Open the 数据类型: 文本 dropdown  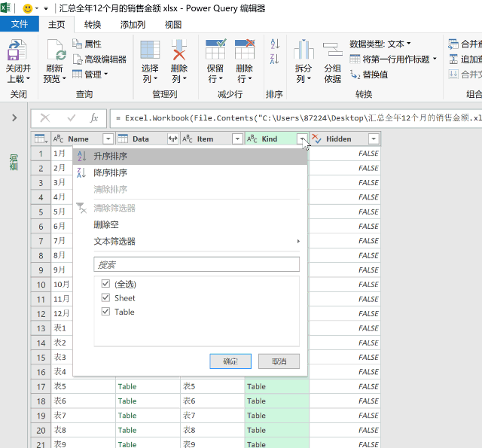point(380,44)
